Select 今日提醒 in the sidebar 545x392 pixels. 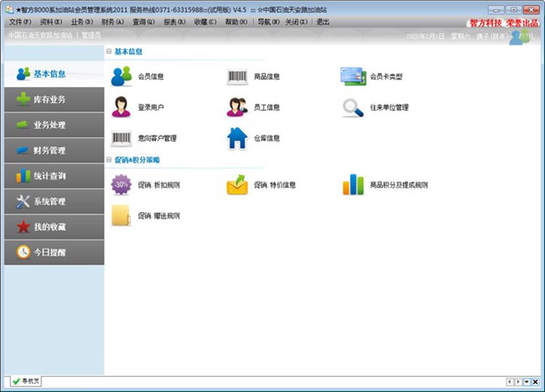[x=54, y=252]
